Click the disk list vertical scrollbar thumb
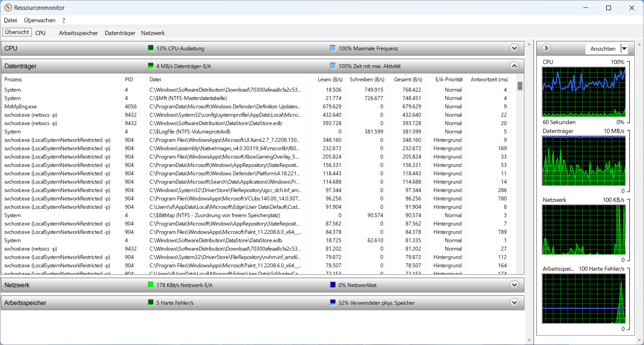644x345 pixels. coord(520,86)
